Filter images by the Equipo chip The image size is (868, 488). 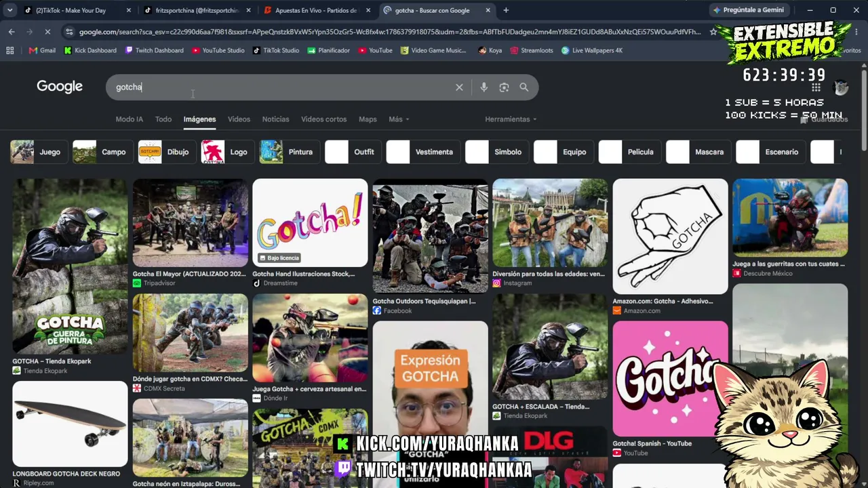[x=562, y=152]
